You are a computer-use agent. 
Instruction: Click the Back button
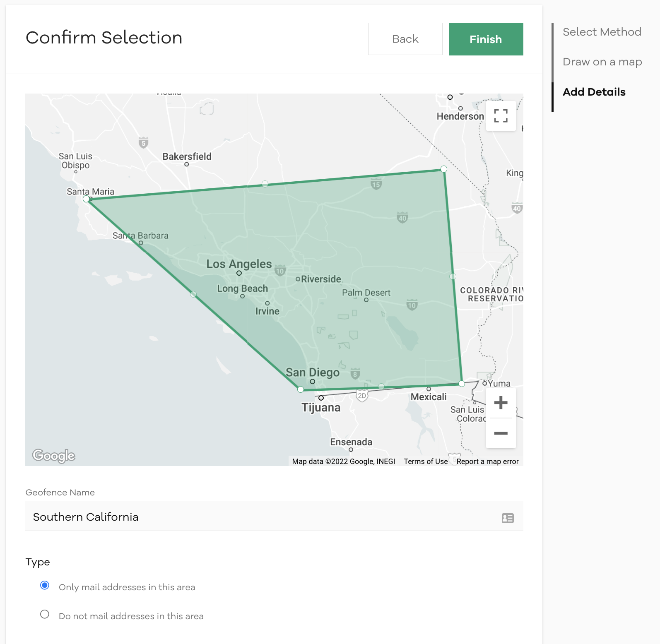click(x=405, y=39)
